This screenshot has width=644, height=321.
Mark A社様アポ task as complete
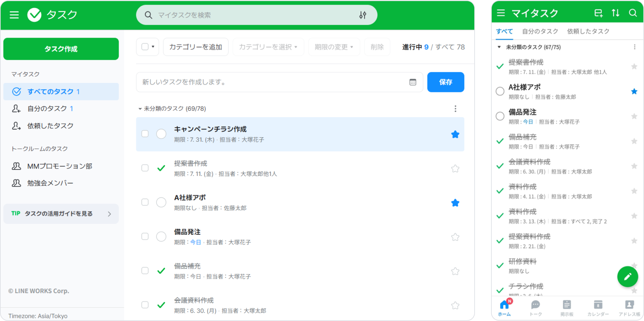(161, 202)
